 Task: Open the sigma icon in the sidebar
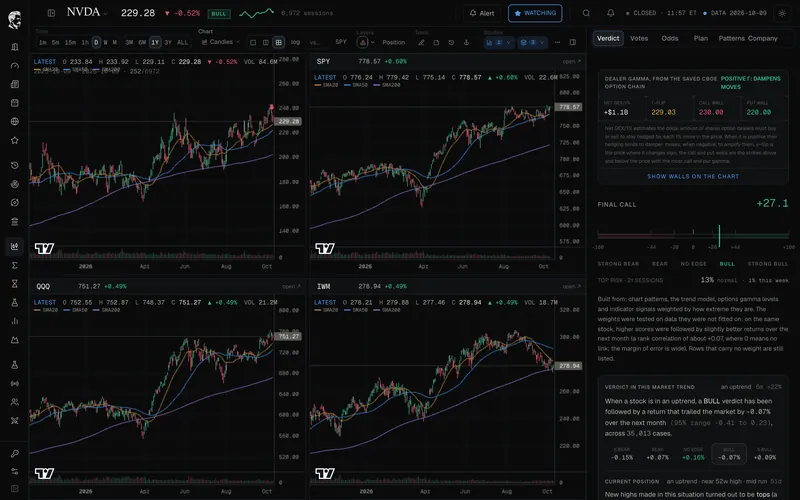(15, 265)
